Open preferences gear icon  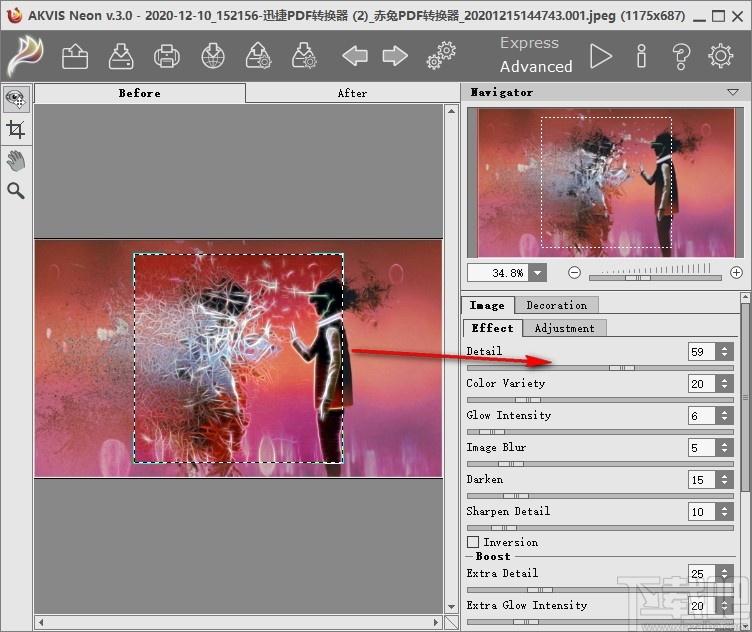coord(720,56)
